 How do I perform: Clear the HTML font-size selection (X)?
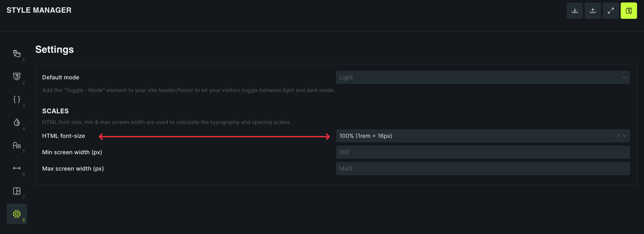(618, 136)
